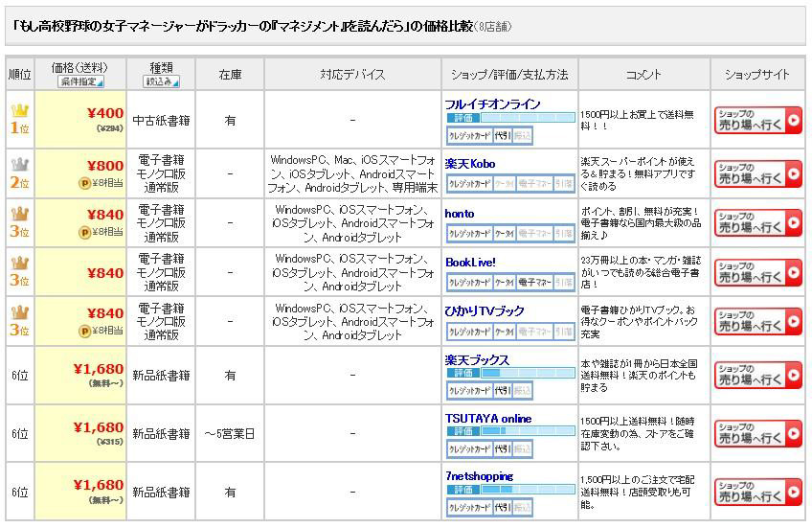The height and width of the screenshot is (528, 812).
Task: Click the 代引 payment badge for 7netshopping
Action: coord(503,507)
